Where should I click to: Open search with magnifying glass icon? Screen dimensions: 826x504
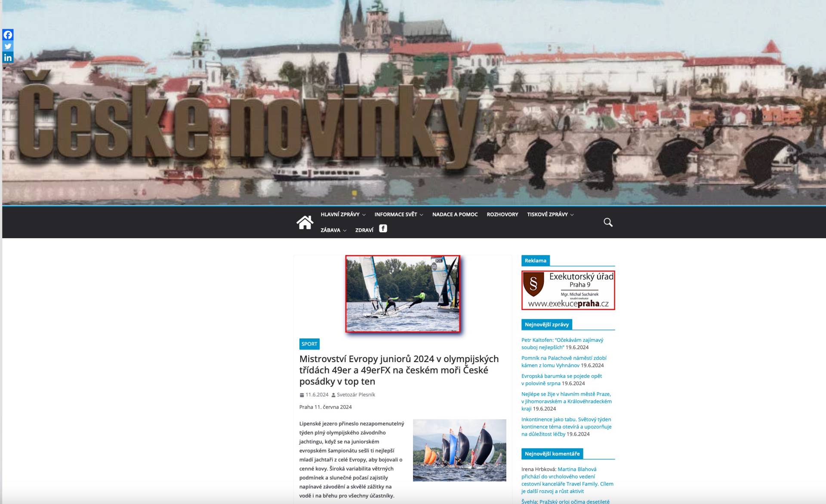[x=608, y=222]
